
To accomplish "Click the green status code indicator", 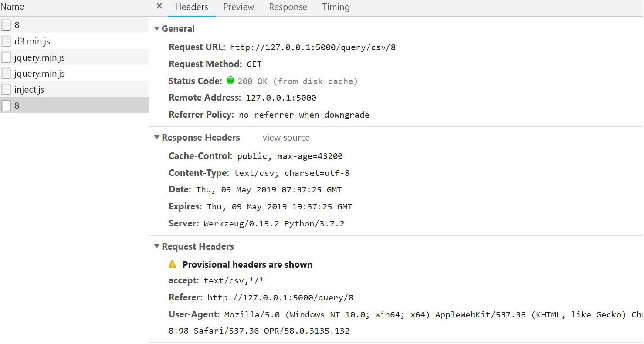I will pos(230,81).
